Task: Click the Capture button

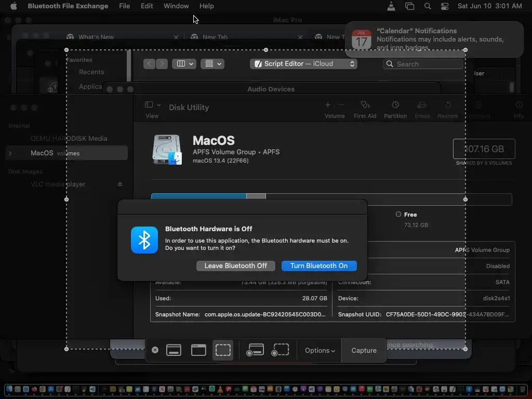Action: point(364,351)
